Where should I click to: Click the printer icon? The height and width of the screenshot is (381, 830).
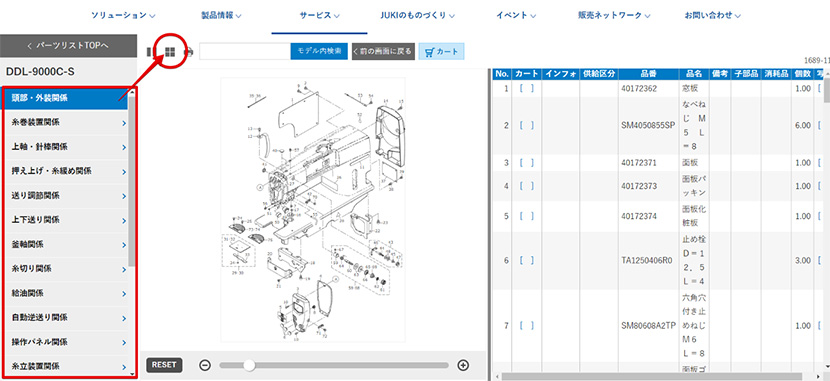[x=189, y=52]
